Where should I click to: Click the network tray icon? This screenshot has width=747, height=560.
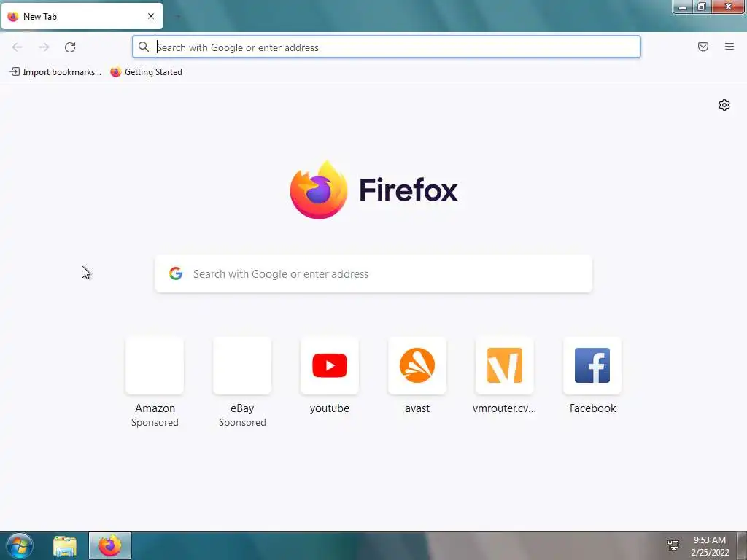[673, 545]
